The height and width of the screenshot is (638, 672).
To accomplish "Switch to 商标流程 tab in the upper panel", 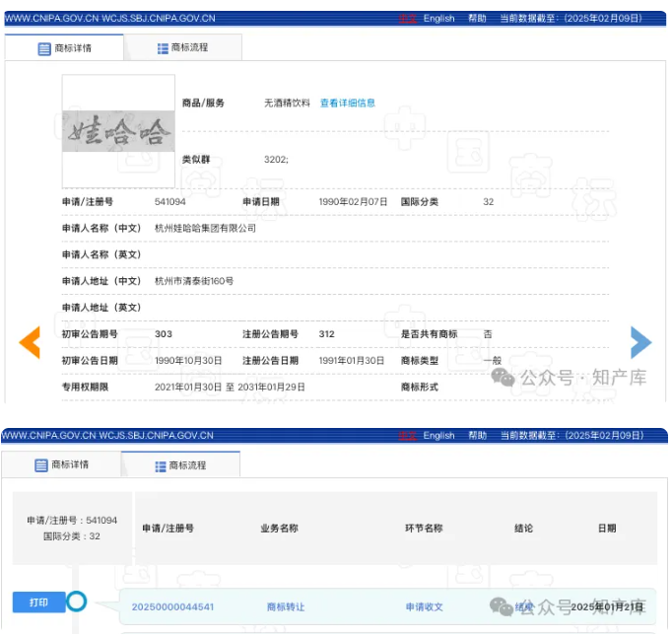I will pyautogui.click(x=182, y=47).
